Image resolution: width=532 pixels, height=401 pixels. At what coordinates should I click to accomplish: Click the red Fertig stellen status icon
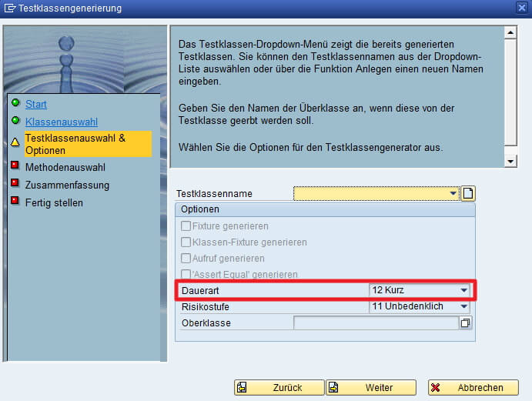point(15,202)
